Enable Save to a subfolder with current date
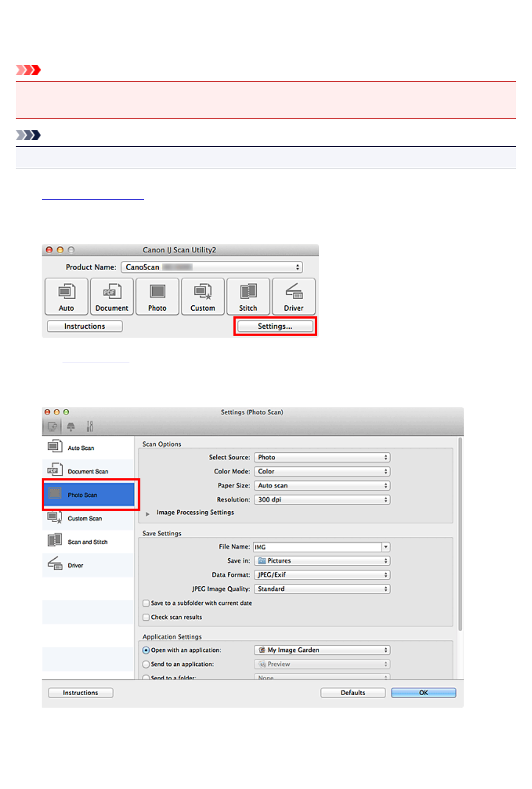 coord(146,603)
